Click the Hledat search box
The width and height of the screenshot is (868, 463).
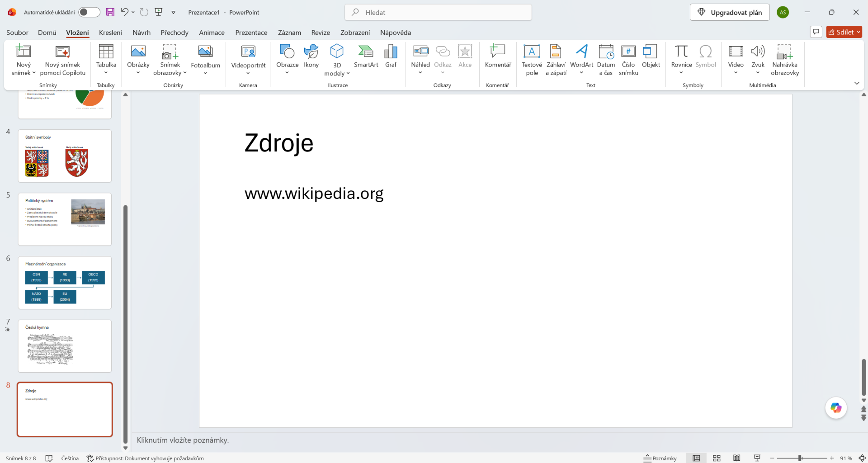438,12
